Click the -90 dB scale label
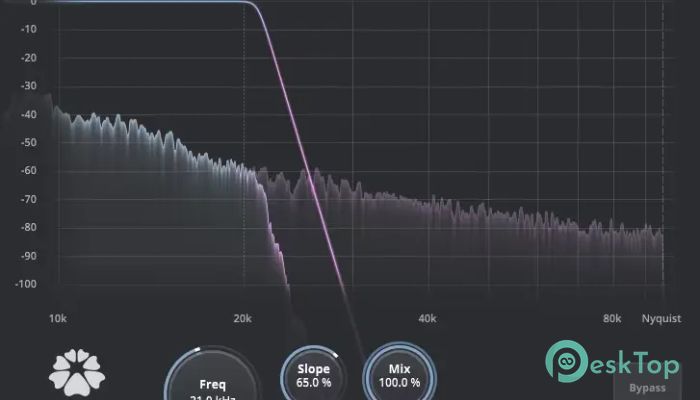The image size is (700, 400). pyautogui.click(x=27, y=257)
